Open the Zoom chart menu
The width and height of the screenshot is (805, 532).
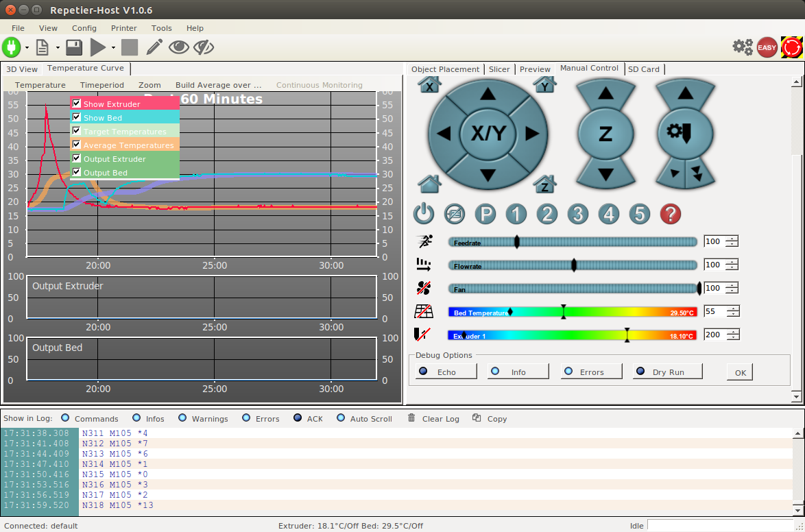(x=149, y=85)
